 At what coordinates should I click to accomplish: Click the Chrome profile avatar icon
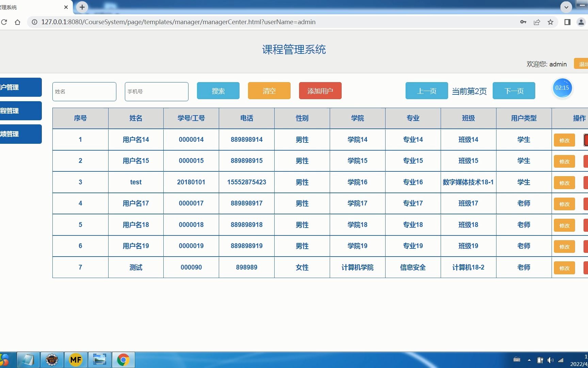581,22
